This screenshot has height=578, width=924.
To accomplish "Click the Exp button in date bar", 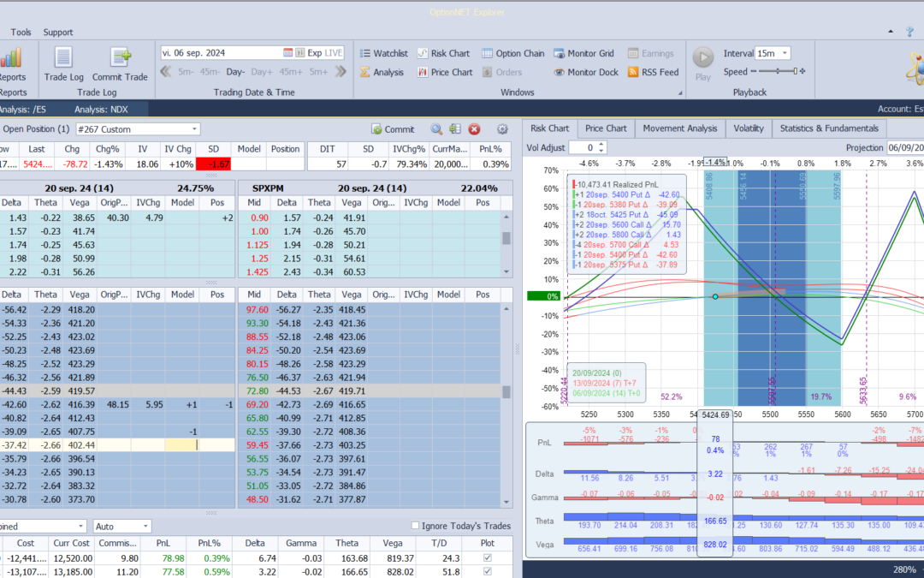I will 315,52.
